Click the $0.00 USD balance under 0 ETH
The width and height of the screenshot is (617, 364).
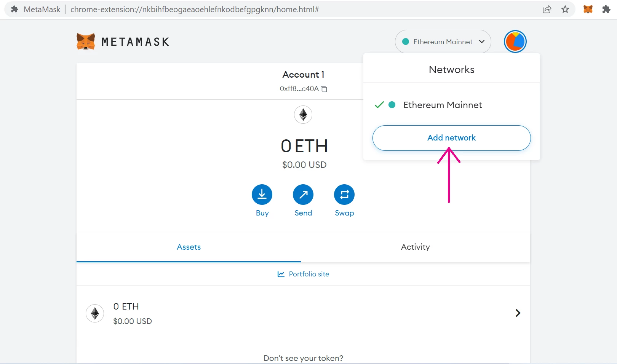pos(304,165)
